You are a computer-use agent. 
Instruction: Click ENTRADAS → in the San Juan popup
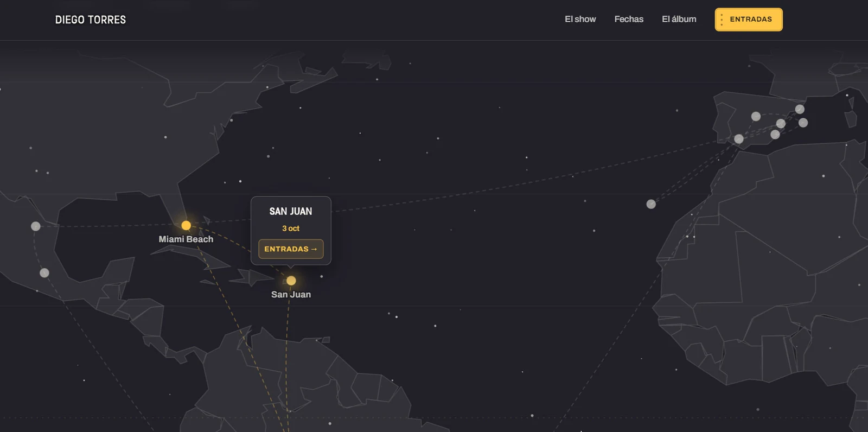click(291, 249)
